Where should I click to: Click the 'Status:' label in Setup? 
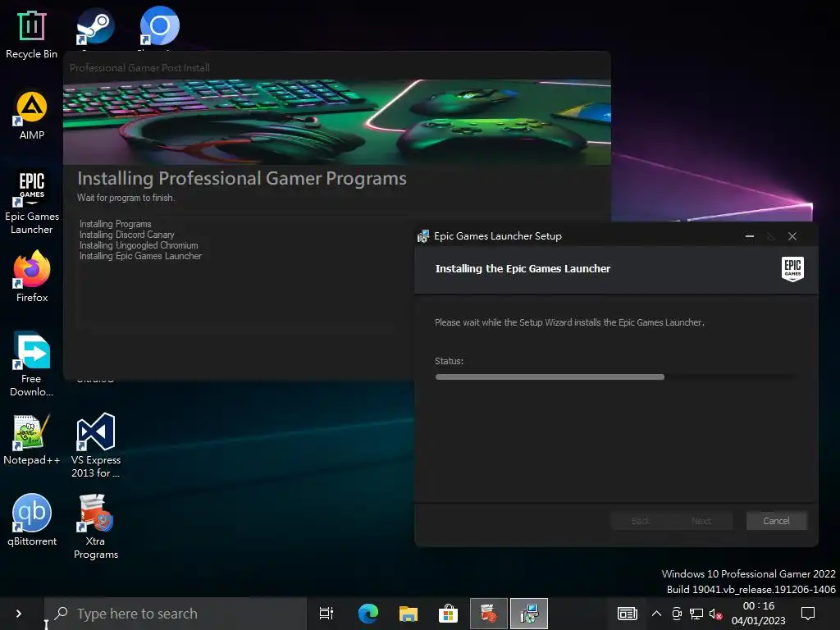449,361
